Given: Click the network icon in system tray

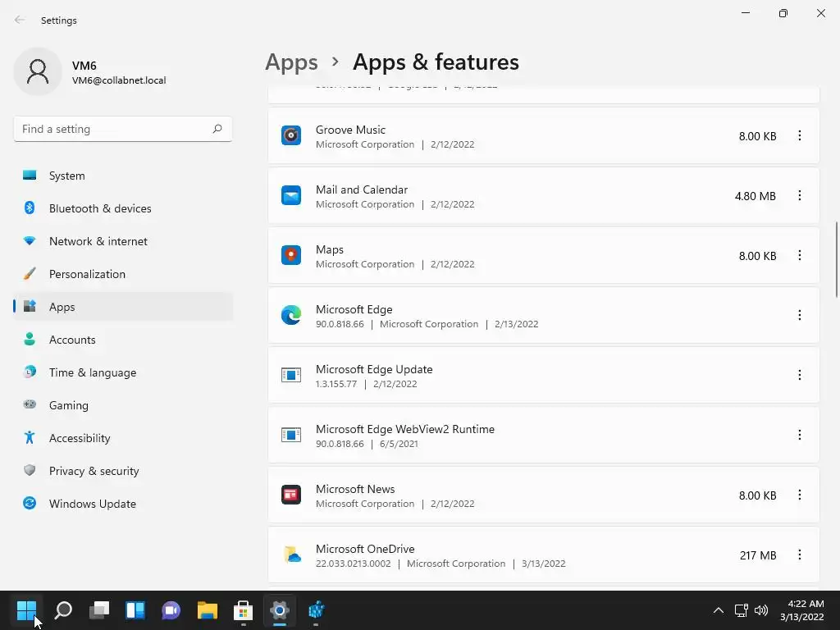Looking at the screenshot, I should [741, 610].
